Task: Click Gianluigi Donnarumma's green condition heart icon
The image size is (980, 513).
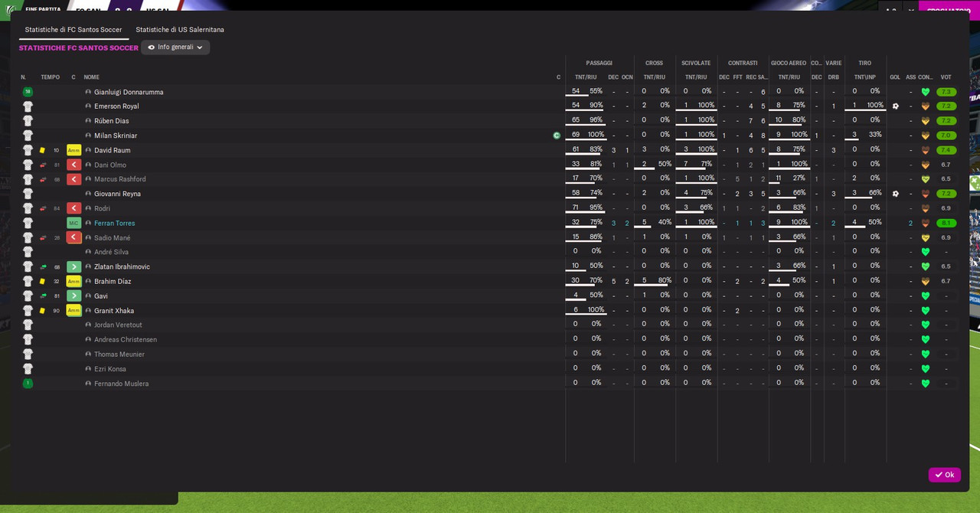Action: 925,92
